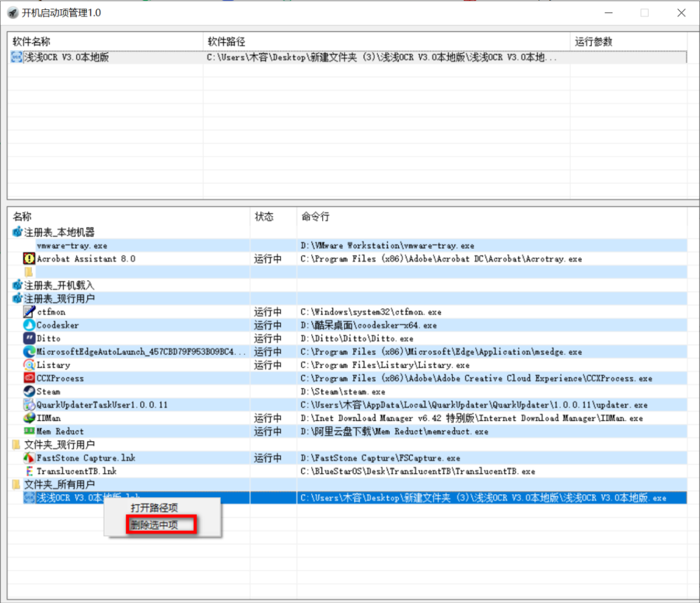Select the QuarkUpdaterTaskUser1.0.0.11 entry name
Screen dimensions: 700x603
pos(102,405)
